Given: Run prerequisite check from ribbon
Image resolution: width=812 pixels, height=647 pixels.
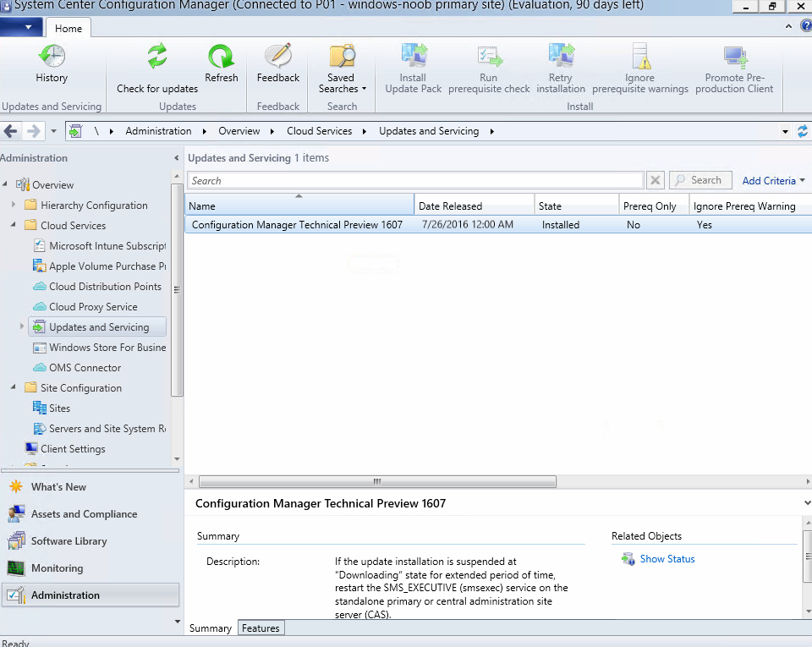Looking at the screenshot, I should [489, 69].
